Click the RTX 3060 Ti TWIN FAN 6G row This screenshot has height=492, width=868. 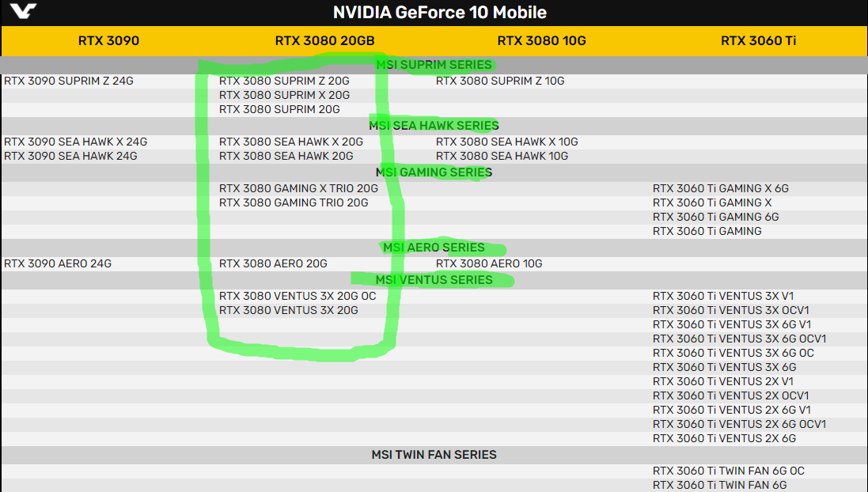coord(720,486)
